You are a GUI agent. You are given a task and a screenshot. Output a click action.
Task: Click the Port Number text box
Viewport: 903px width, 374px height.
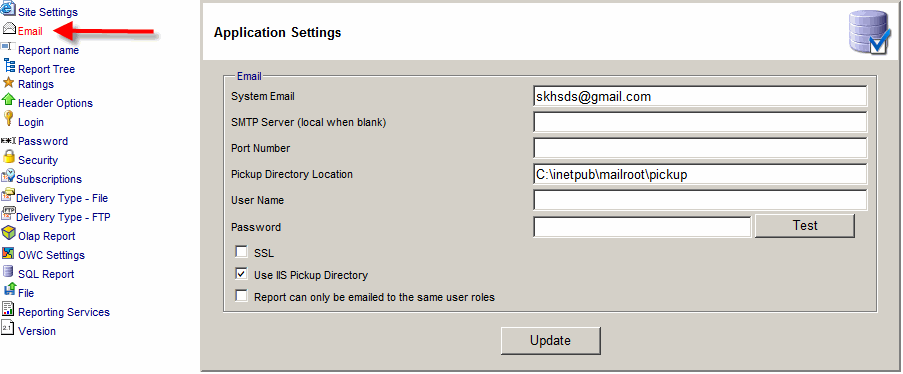point(700,148)
